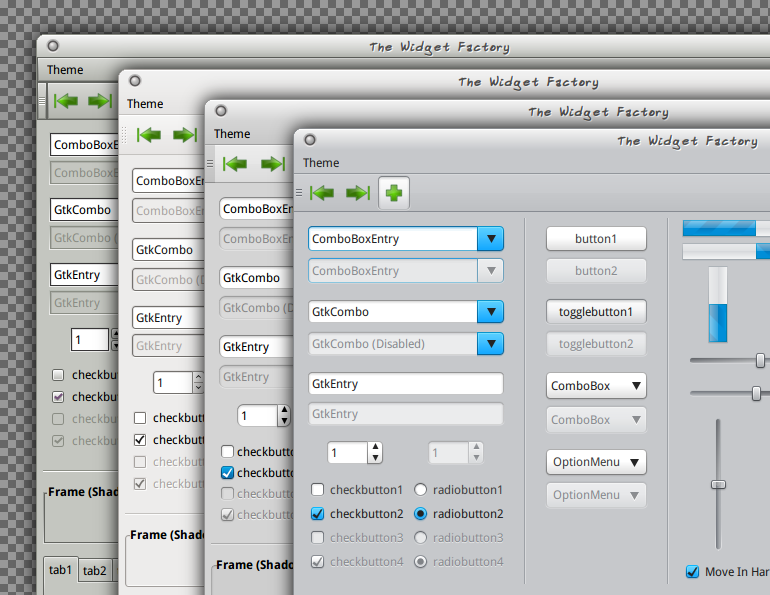Click the green forward arrow in the rearmost window

pyautogui.click(x=100, y=101)
